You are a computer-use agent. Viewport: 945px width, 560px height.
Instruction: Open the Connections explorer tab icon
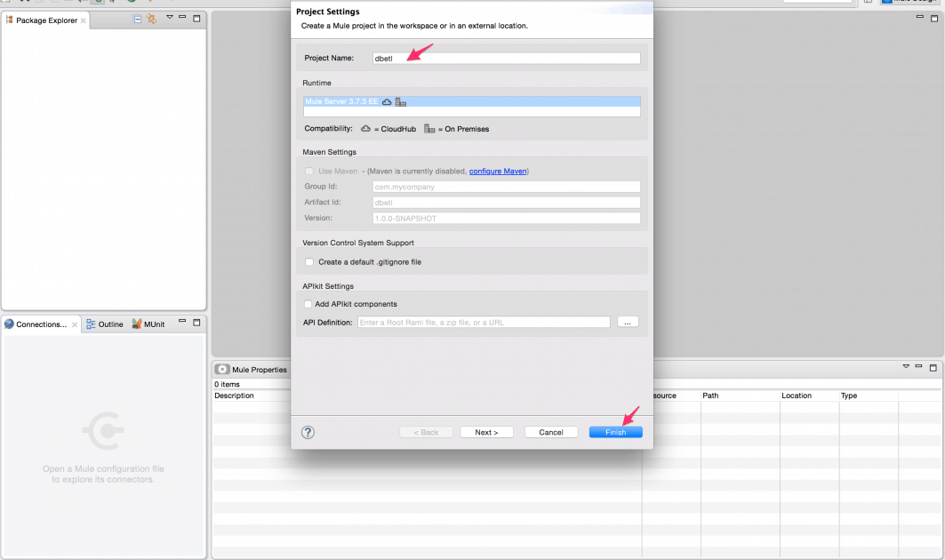tap(9, 324)
